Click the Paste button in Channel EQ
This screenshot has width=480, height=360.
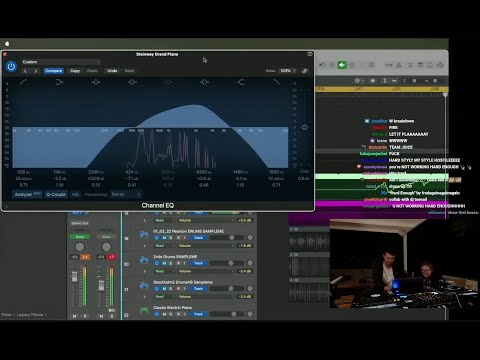[92, 71]
